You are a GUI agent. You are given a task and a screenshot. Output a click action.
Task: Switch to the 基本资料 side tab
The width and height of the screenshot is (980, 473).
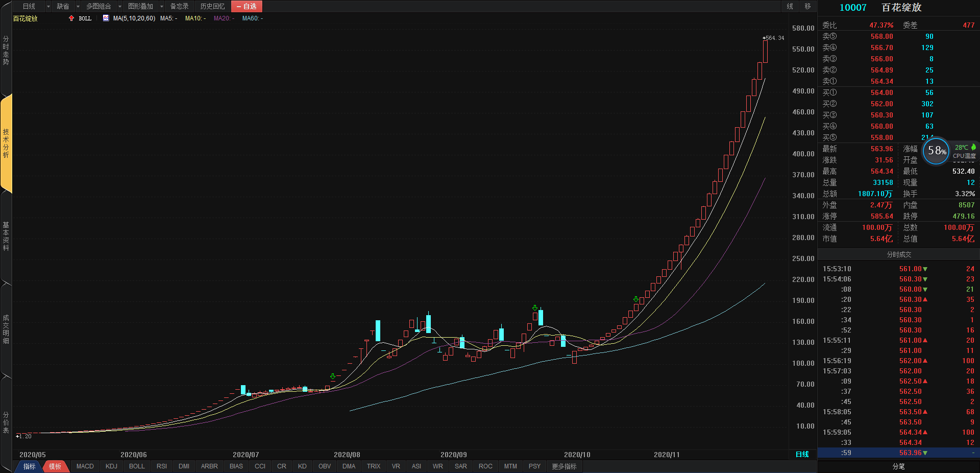click(6, 236)
